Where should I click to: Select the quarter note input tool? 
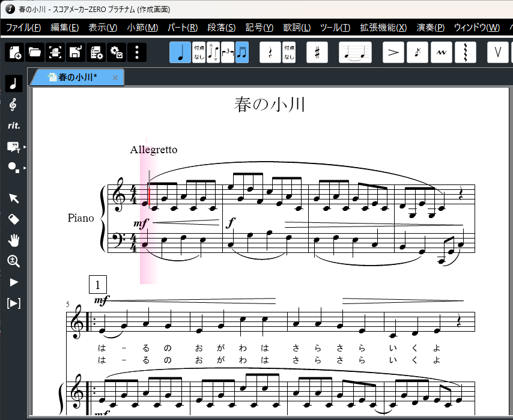click(180, 52)
